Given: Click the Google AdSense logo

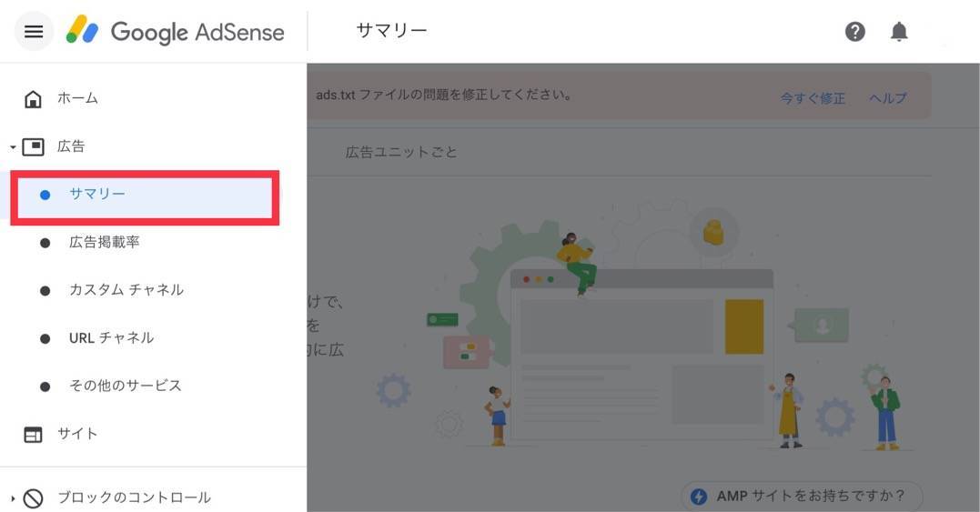Looking at the screenshot, I should click(175, 31).
